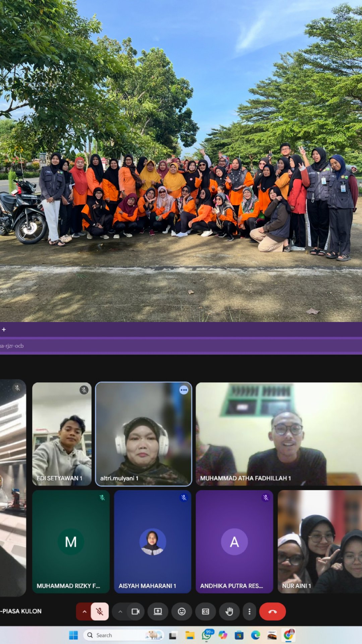Turn on closed captions
Viewport: 362px width, 644px height.
[205, 611]
